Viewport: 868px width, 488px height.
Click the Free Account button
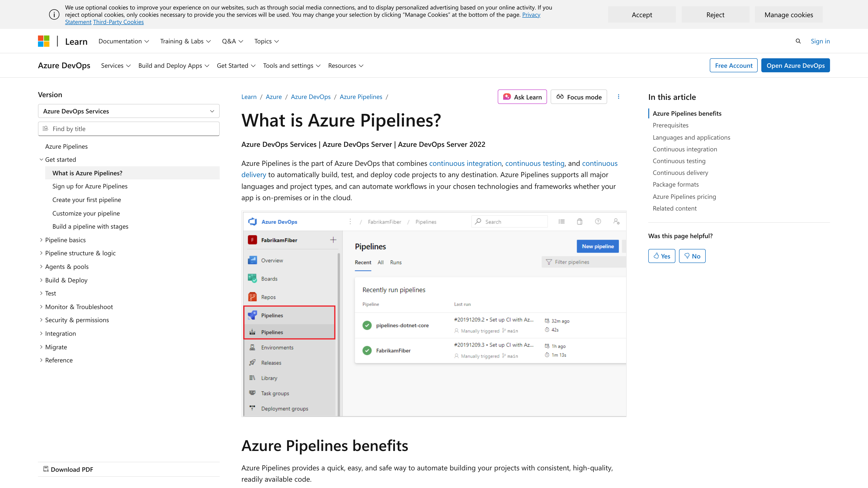(x=733, y=66)
